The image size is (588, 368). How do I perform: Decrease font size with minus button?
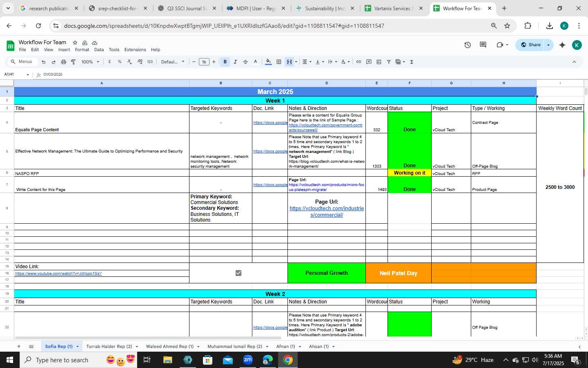click(x=194, y=62)
